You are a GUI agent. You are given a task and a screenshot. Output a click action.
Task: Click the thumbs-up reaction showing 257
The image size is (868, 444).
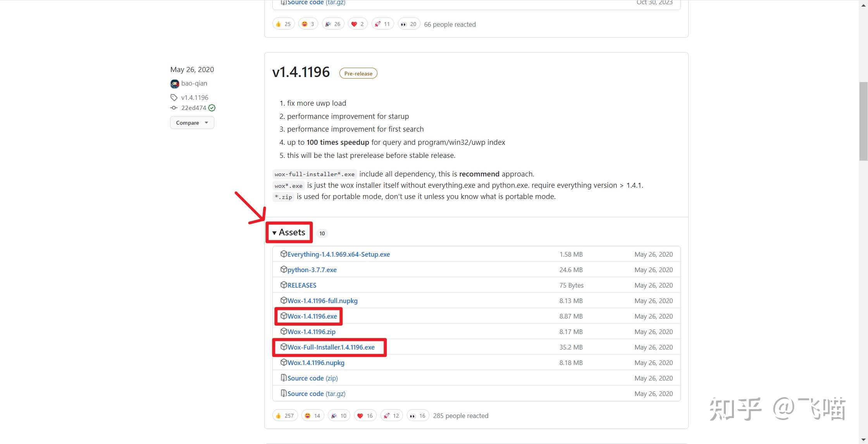tap(285, 415)
